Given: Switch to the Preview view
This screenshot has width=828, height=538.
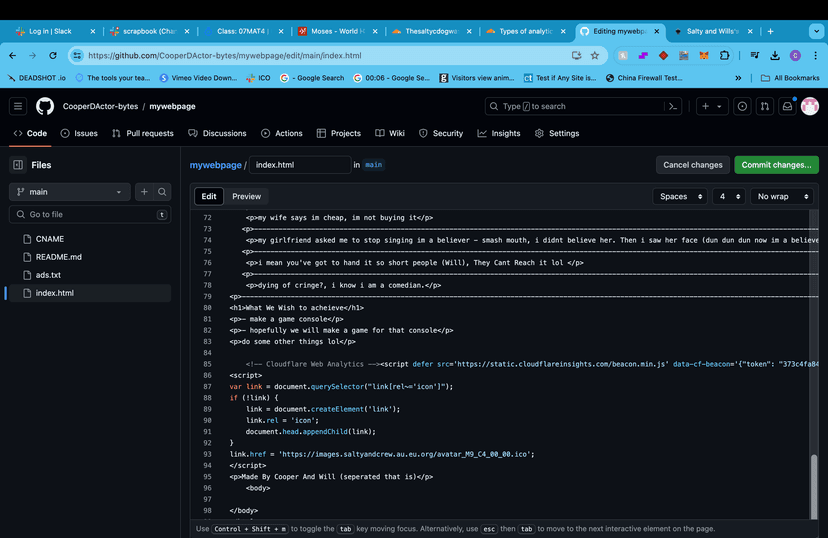Looking at the screenshot, I should (x=246, y=197).
